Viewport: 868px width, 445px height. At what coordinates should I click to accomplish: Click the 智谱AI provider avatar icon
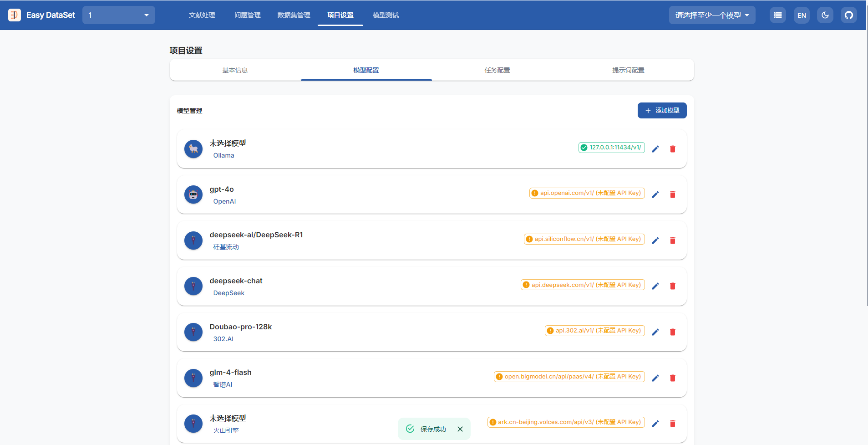193,378
